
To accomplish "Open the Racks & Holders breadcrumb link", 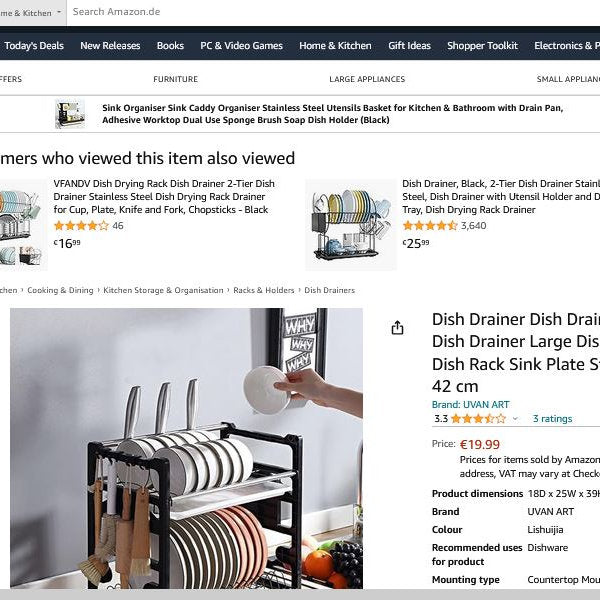I will [x=264, y=290].
